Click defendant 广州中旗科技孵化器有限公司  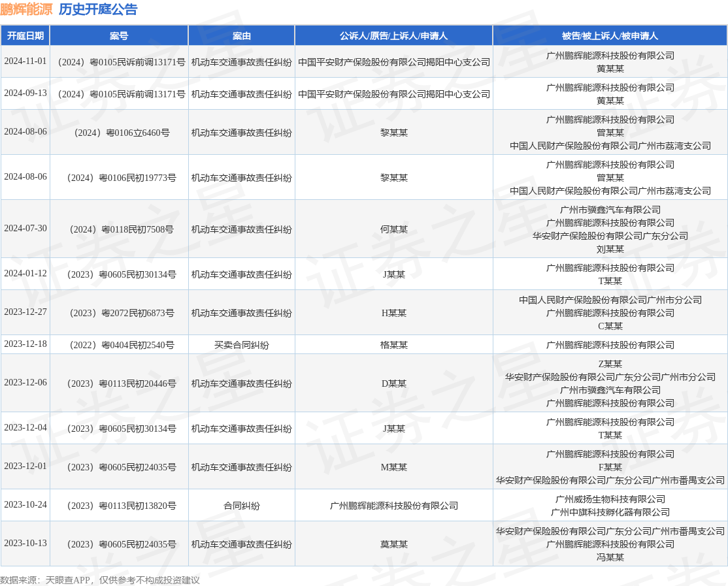610,512
